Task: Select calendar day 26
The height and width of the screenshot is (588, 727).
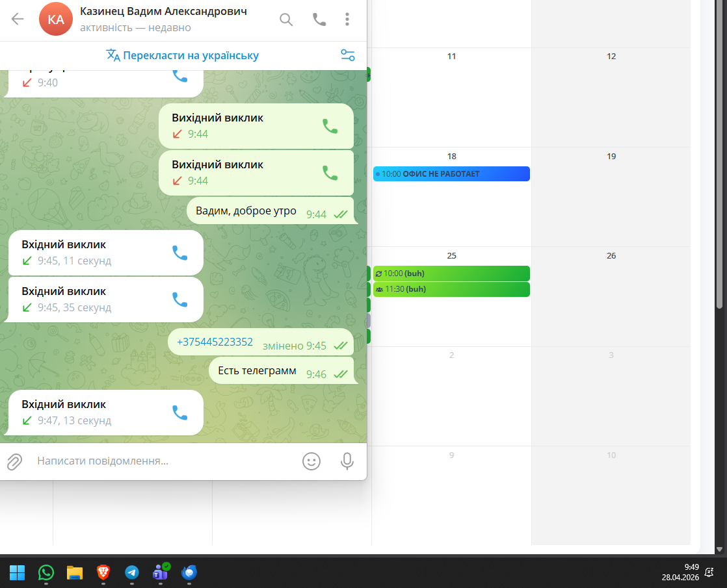Action: (x=611, y=256)
